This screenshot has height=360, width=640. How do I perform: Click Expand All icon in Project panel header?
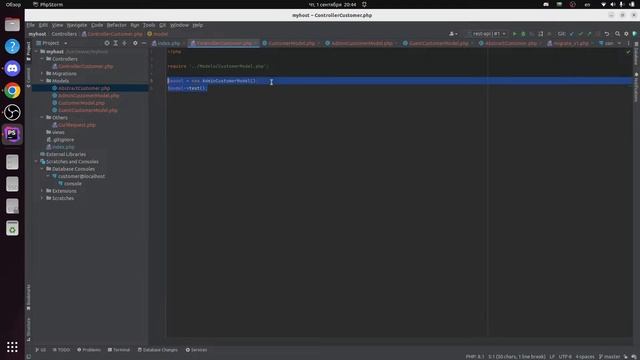(116, 43)
